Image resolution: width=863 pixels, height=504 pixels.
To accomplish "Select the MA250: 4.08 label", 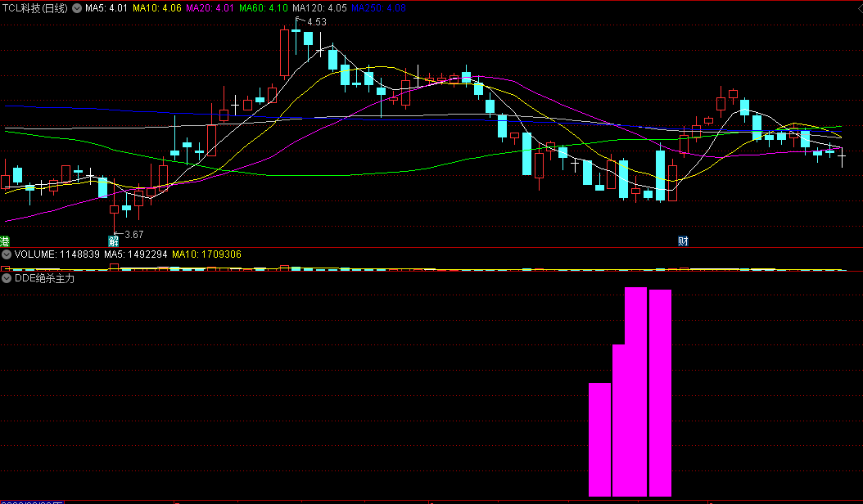I will [x=378, y=8].
